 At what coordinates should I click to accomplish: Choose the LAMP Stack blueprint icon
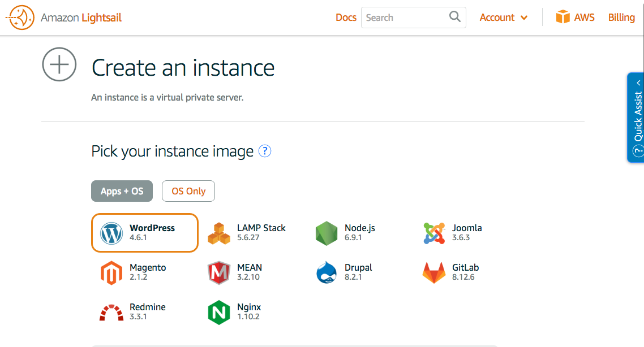click(219, 233)
